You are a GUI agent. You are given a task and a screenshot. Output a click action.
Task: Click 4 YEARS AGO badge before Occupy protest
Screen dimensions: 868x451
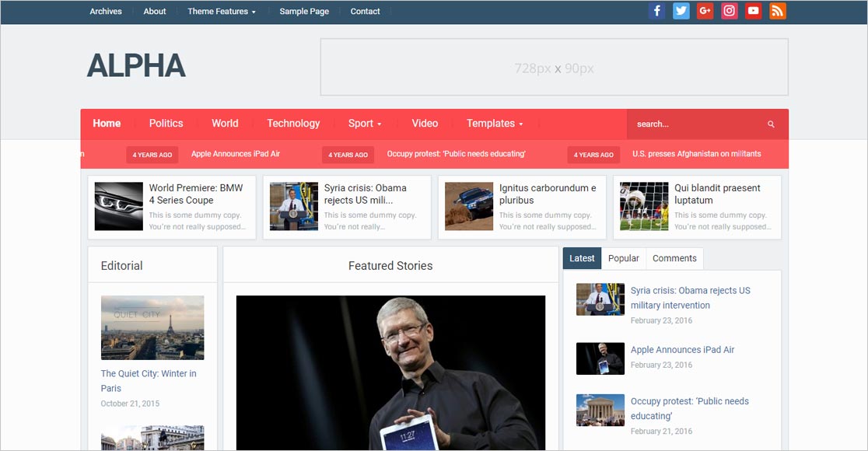pos(348,155)
